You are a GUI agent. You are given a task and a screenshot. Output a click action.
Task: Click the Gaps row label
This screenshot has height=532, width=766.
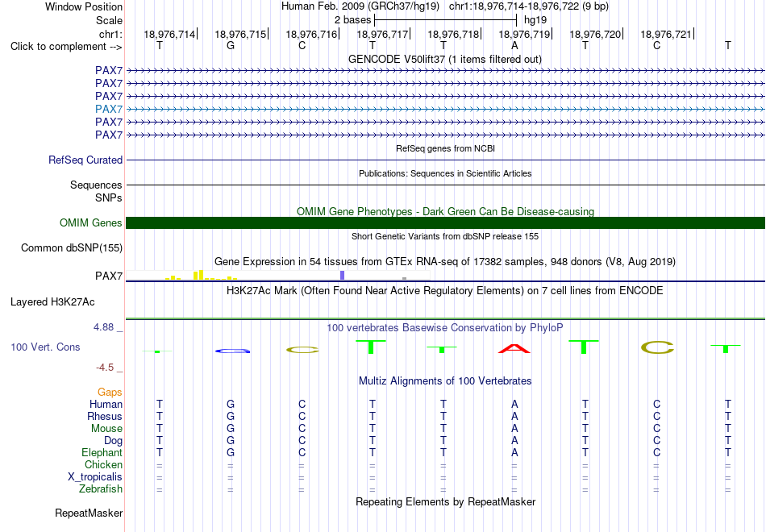point(110,393)
